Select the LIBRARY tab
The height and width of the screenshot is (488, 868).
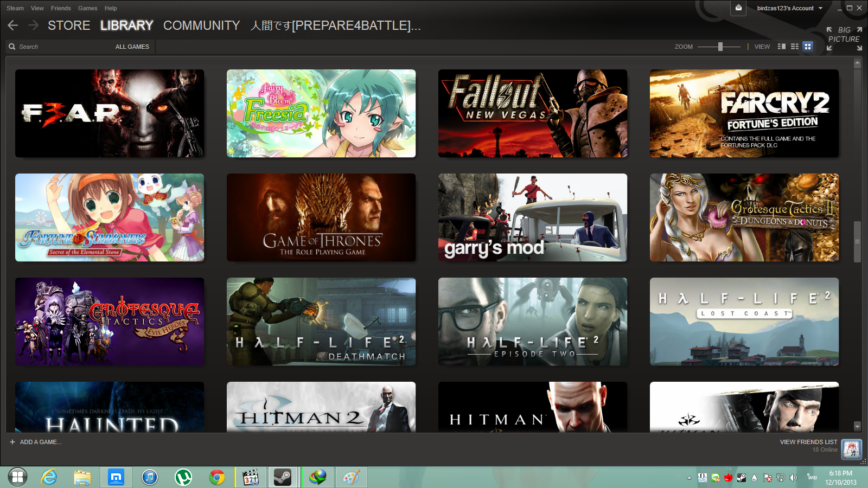pos(127,25)
